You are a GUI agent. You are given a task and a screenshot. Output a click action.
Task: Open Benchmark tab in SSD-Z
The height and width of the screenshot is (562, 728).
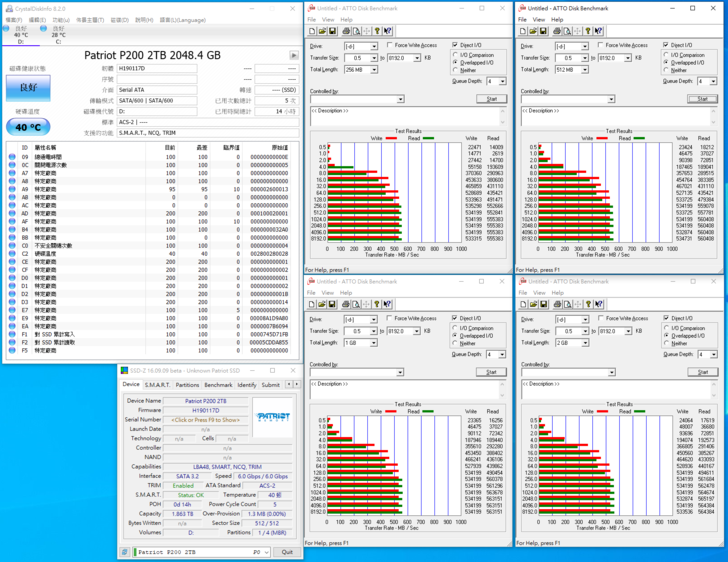pyautogui.click(x=218, y=385)
